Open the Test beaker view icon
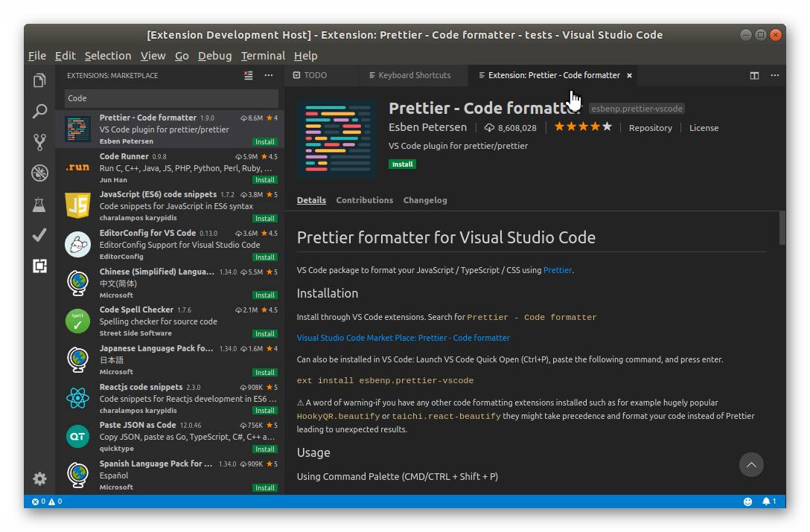Screen dimensions: 810x532 [x=39, y=205]
